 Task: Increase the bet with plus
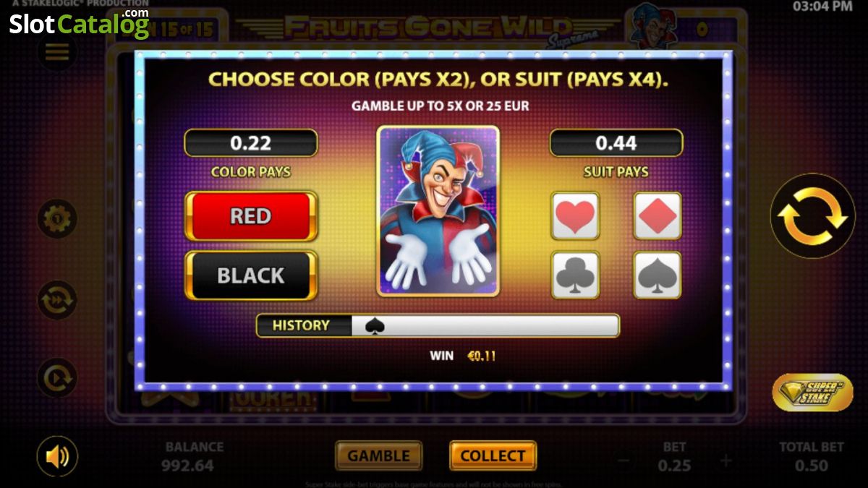click(725, 461)
